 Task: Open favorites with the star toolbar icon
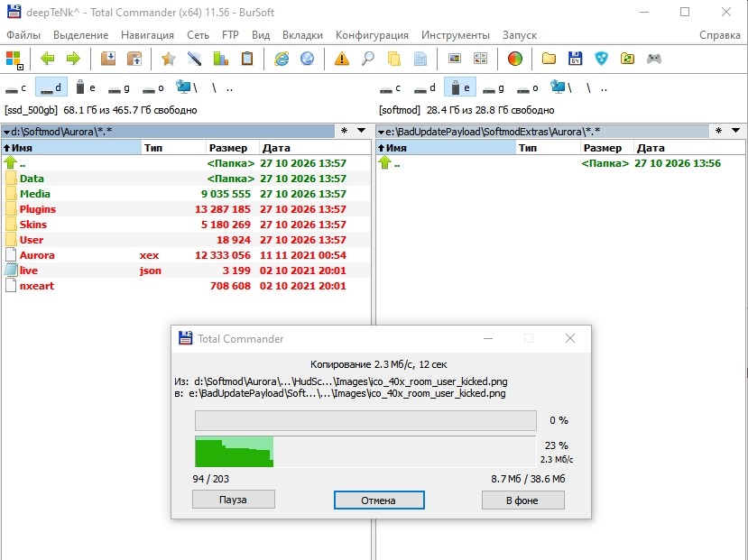point(168,59)
